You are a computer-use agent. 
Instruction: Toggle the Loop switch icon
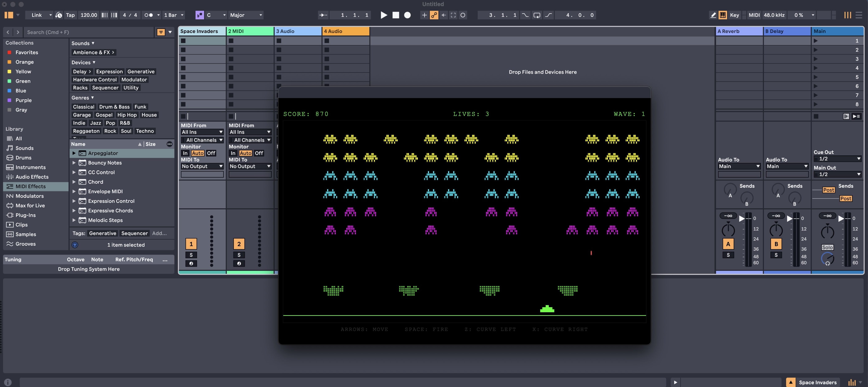(x=537, y=15)
